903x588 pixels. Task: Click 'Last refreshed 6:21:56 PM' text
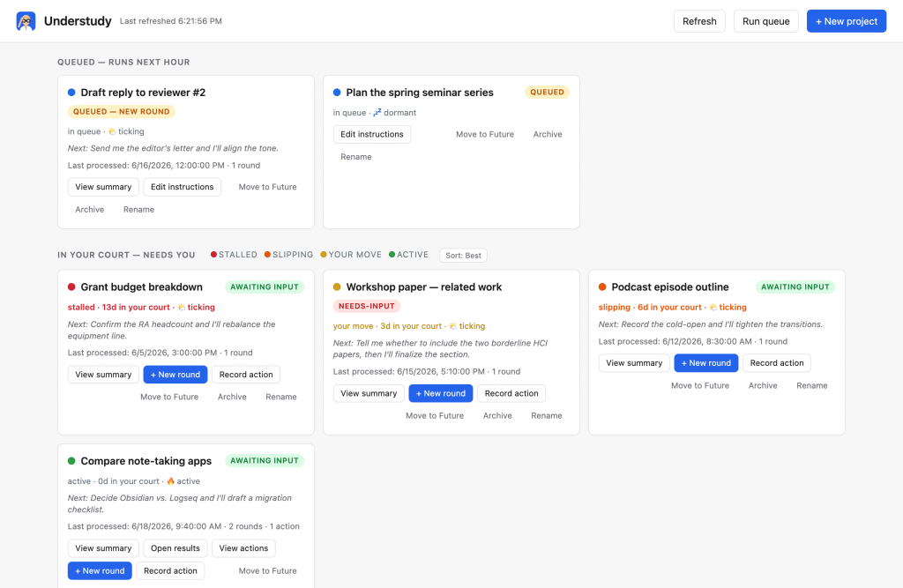click(171, 21)
